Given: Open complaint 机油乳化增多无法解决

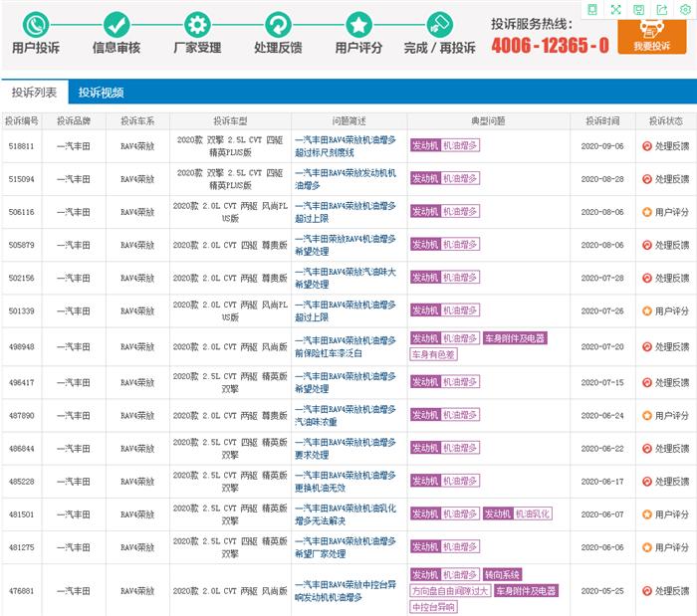Looking at the screenshot, I should 346,514.
